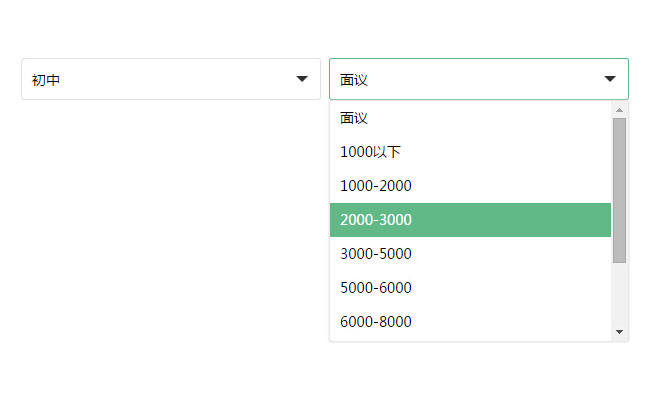Choose the 3000-5000 salary range
The width and height of the screenshot is (650, 400).
[x=376, y=254]
